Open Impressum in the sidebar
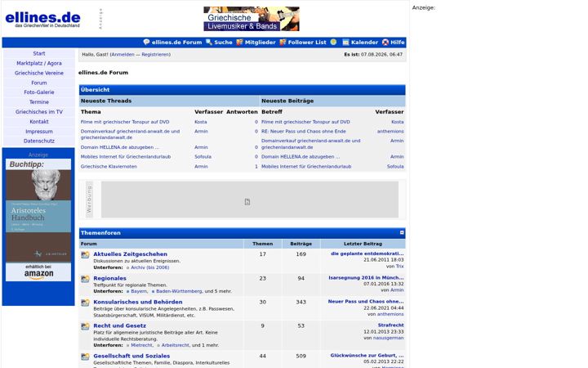The image size is (588, 368). [x=39, y=132]
